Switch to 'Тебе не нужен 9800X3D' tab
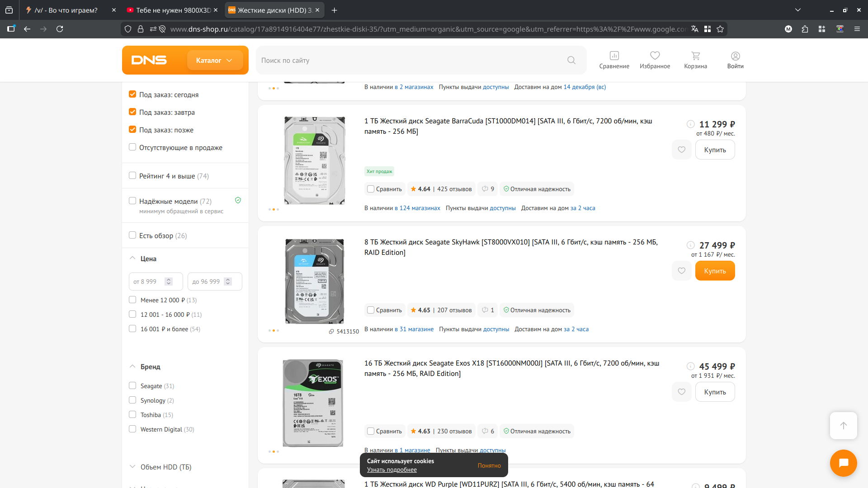The height and width of the screenshot is (488, 868). pyautogui.click(x=173, y=10)
